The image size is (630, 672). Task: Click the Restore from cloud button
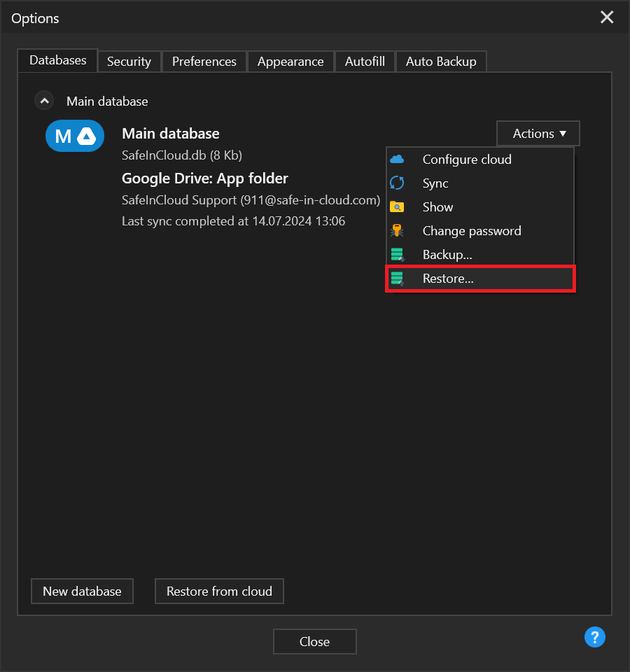click(219, 591)
